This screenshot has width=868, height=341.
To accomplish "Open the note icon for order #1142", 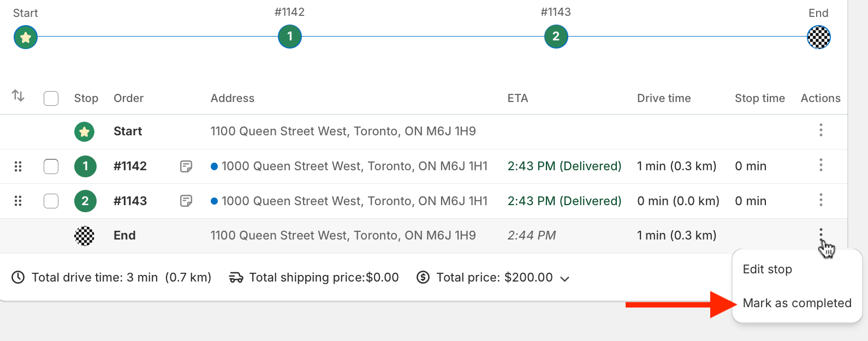I will [186, 166].
